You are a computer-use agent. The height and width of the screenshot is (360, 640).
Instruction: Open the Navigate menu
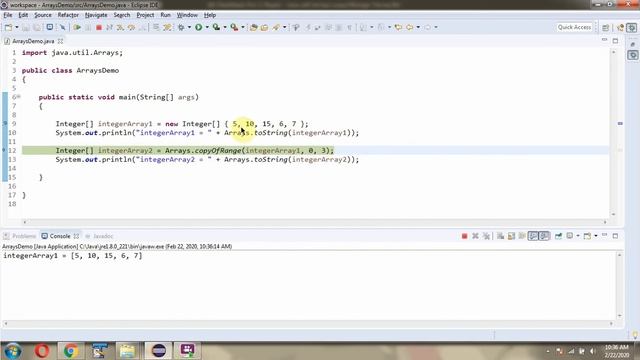(96, 15)
